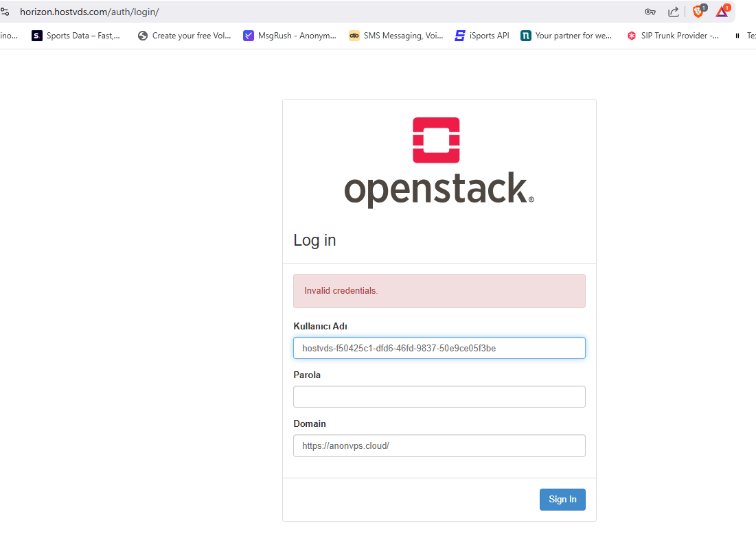756x560 pixels.
Task: Open the saved passwords key icon
Action: [x=650, y=12]
